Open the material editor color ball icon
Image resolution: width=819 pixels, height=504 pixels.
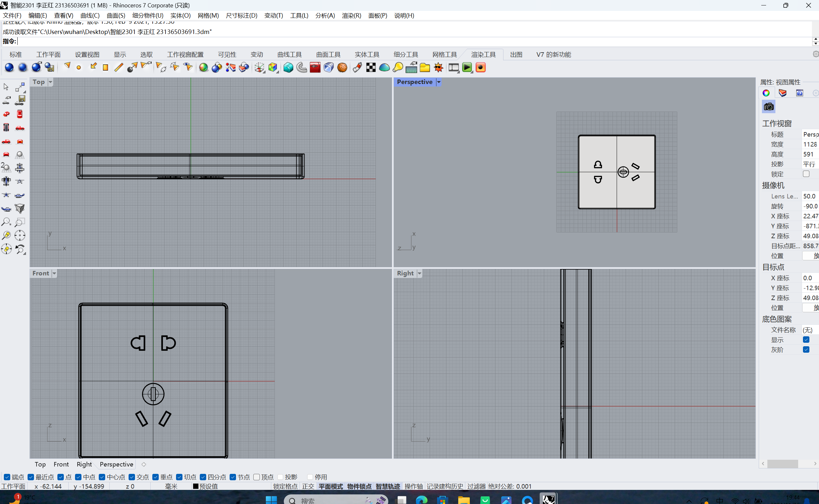tap(203, 68)
